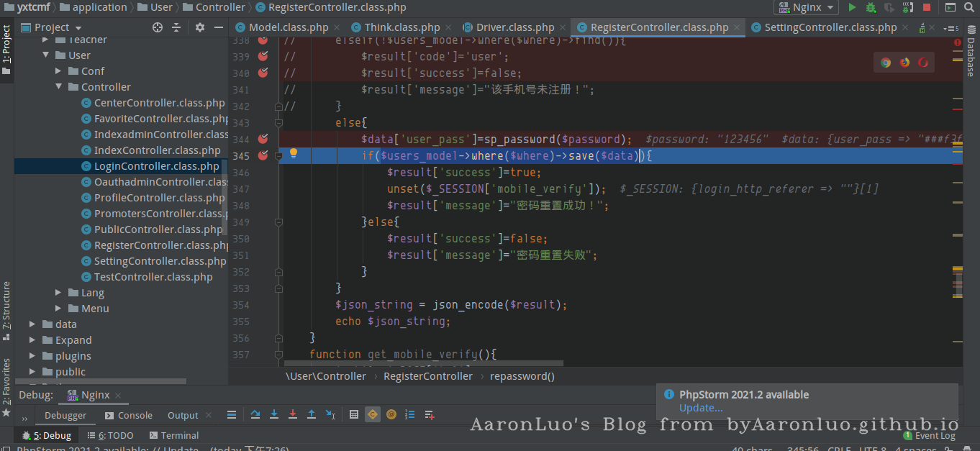This screenshot has height=451, width=980.
Task: Toggle the breakpoint on line 339
Action: (263, 56)
